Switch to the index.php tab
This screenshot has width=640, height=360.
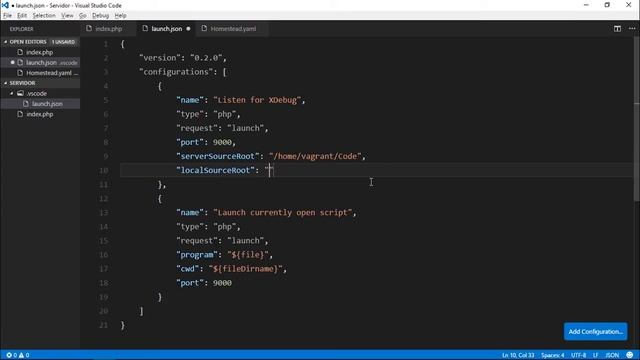point(108,29)
